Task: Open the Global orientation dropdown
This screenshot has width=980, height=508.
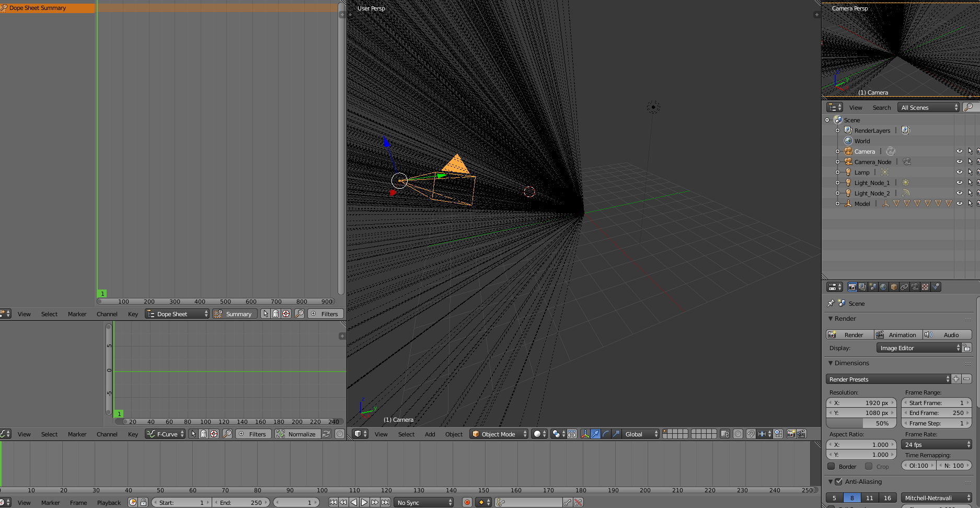Action: click(641, 434)
